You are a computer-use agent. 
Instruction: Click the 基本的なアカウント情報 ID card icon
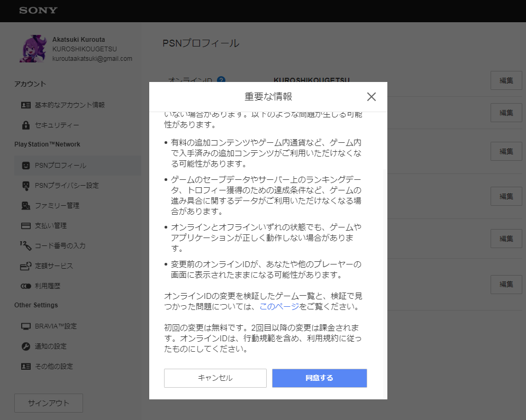(26, 105)
